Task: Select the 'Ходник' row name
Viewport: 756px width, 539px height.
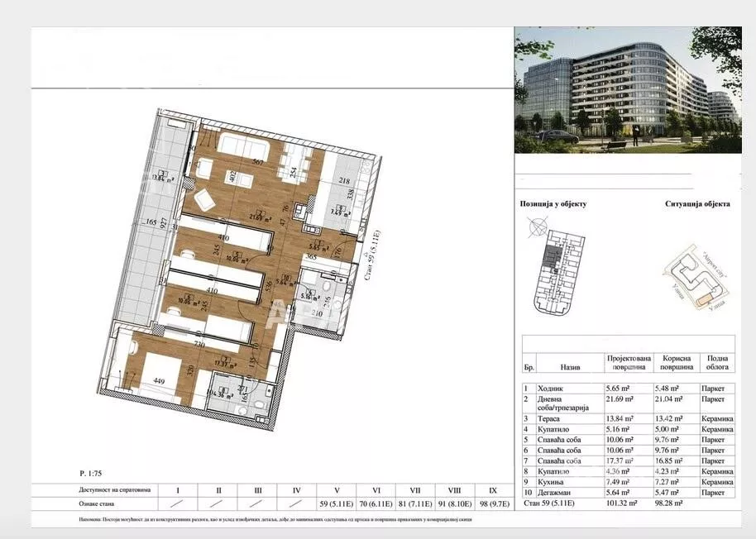Action: pos(550,389)
